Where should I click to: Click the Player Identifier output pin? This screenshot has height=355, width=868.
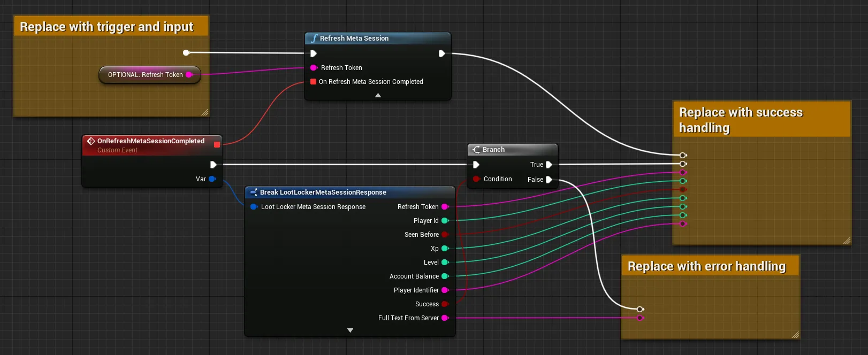[x=445, y=290]
